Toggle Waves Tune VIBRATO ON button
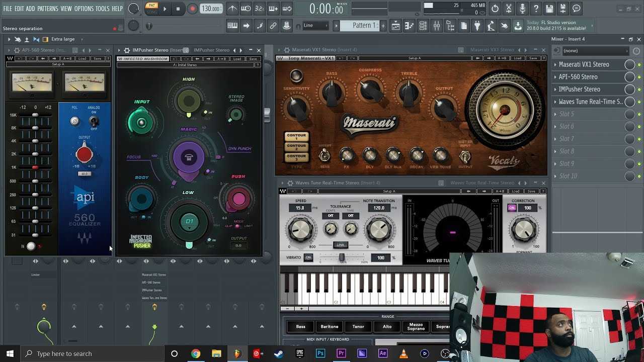The width and height of the screenshot is (644, 362). tap(308, 257)
